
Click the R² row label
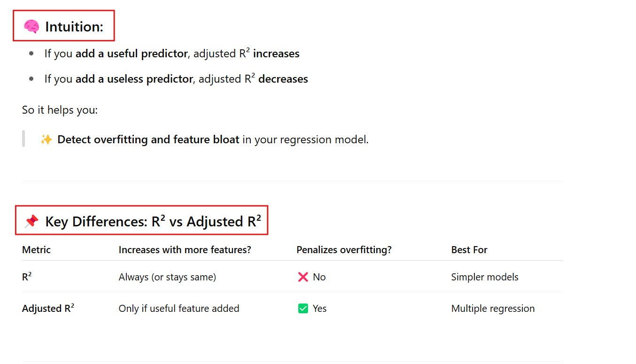point(27,277)
